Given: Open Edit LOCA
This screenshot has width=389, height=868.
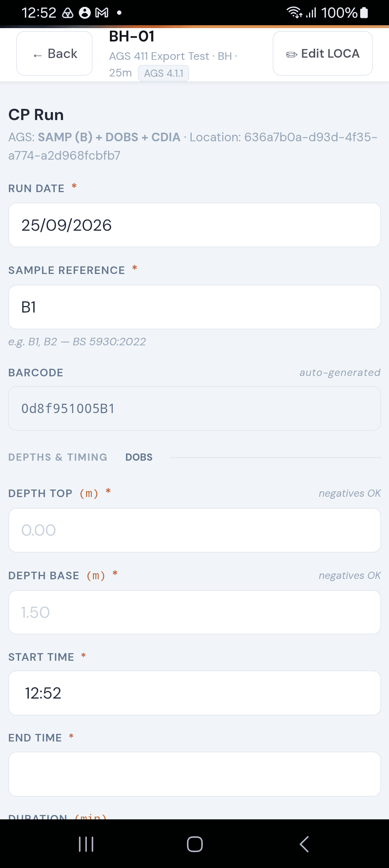Looking at the screenshot, I should pyautogui.click(x=323, y=53).
